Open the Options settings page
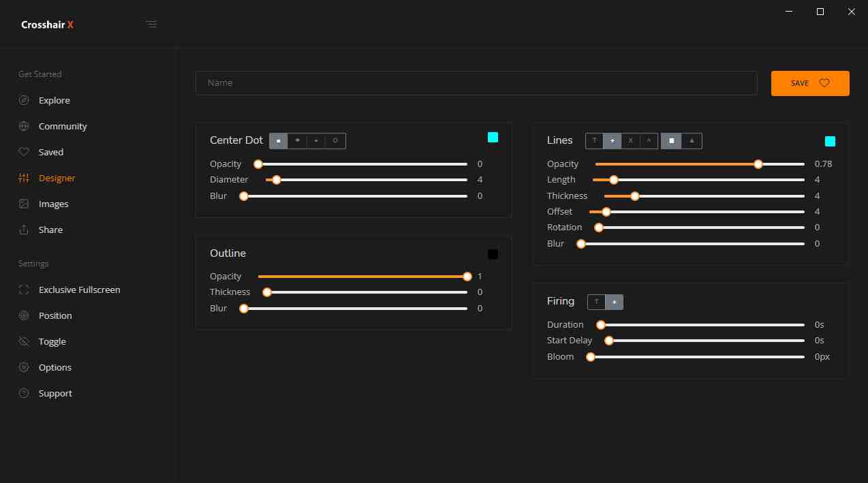 click(55, 367)
